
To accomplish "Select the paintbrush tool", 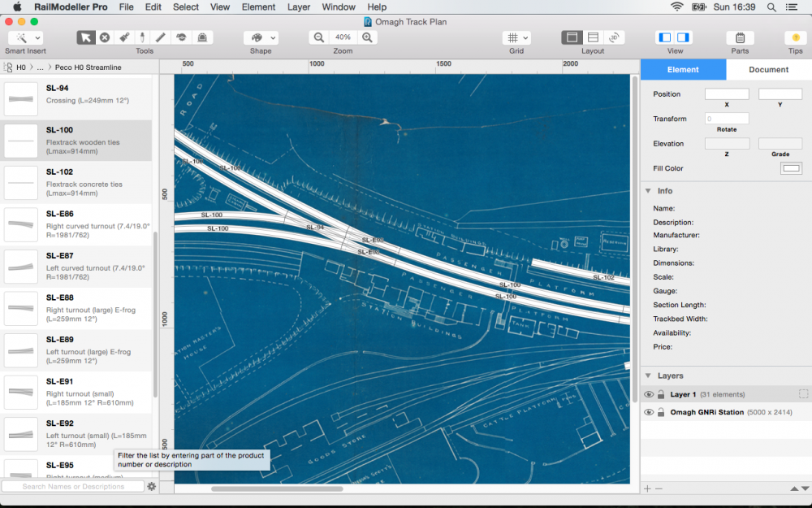I will pos(123,37).
